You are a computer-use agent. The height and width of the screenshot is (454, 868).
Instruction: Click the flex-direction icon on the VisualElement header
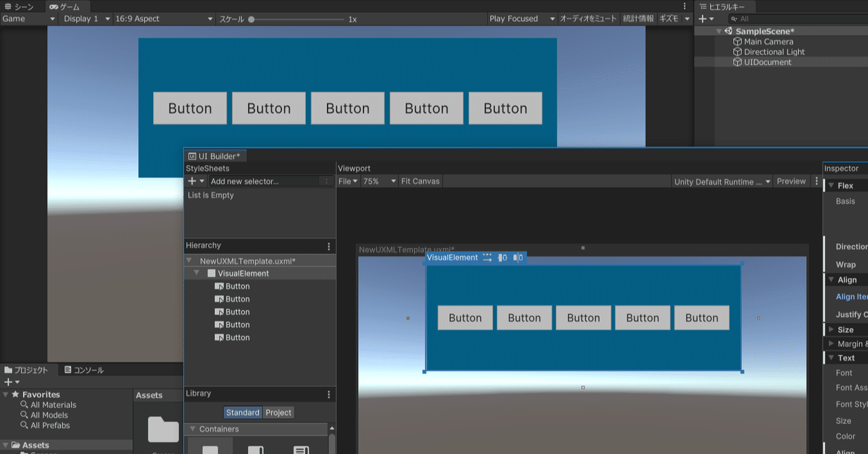pyautogui.click(x=487, y=258)
